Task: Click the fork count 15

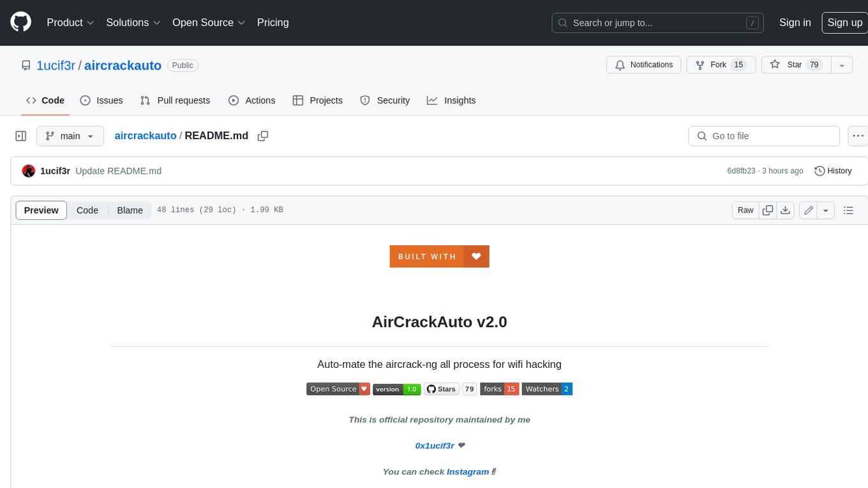Action: [x=738, y=65]
